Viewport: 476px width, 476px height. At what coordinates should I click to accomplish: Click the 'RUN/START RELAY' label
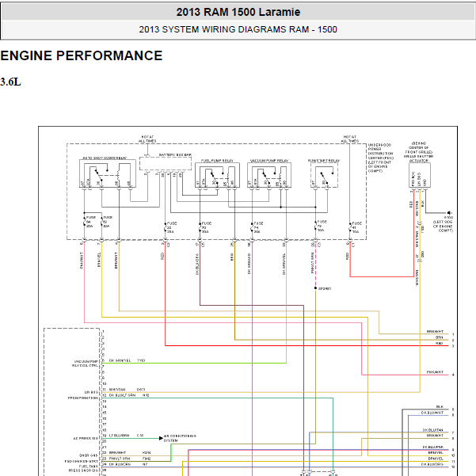(324, 161)
